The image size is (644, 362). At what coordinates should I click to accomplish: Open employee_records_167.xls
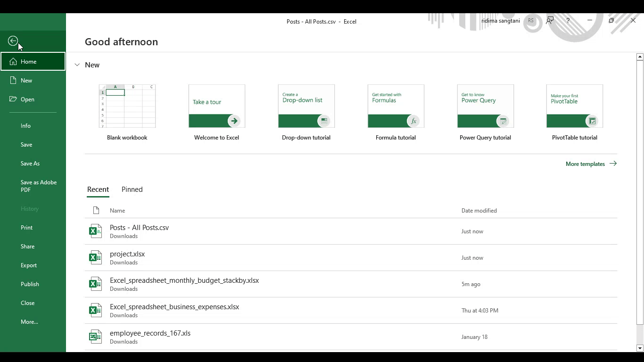click(351, 337)
